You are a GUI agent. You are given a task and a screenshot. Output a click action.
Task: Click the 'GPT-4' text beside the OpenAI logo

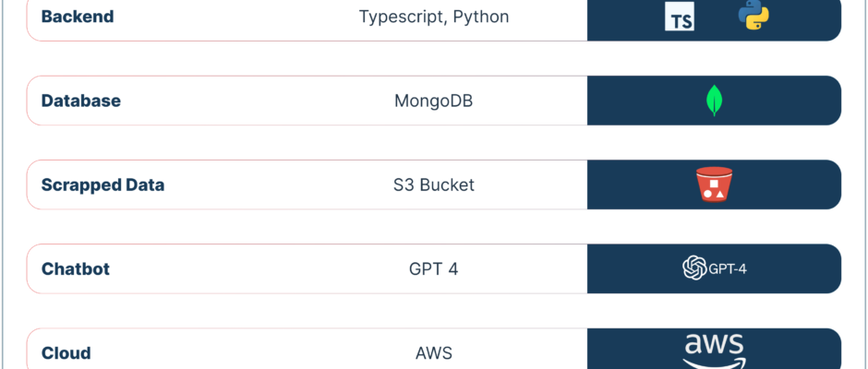(728, 269)
